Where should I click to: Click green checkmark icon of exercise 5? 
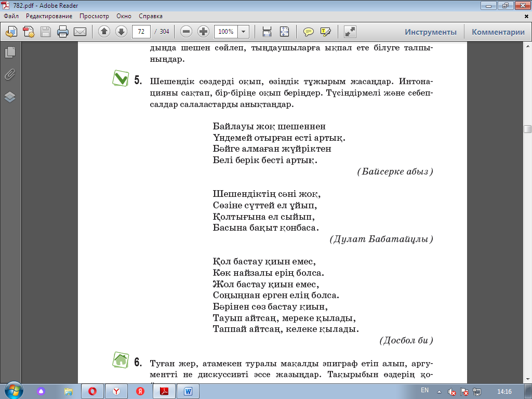tap(121, 78)
